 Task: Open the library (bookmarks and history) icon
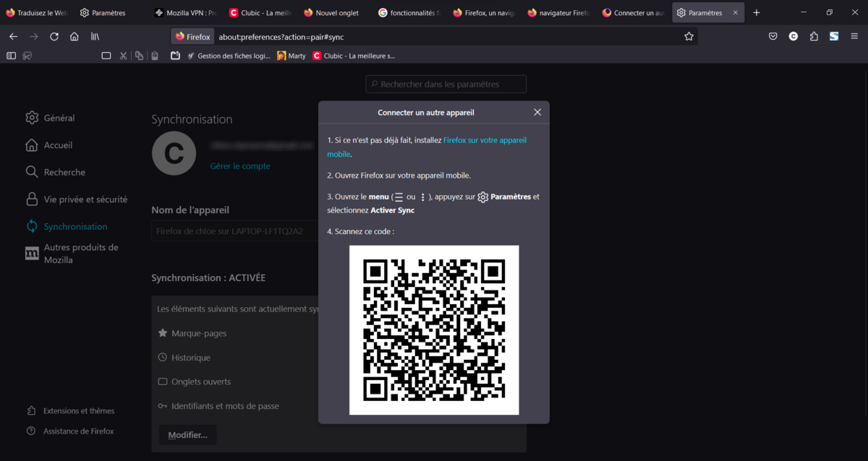(95, 37)
